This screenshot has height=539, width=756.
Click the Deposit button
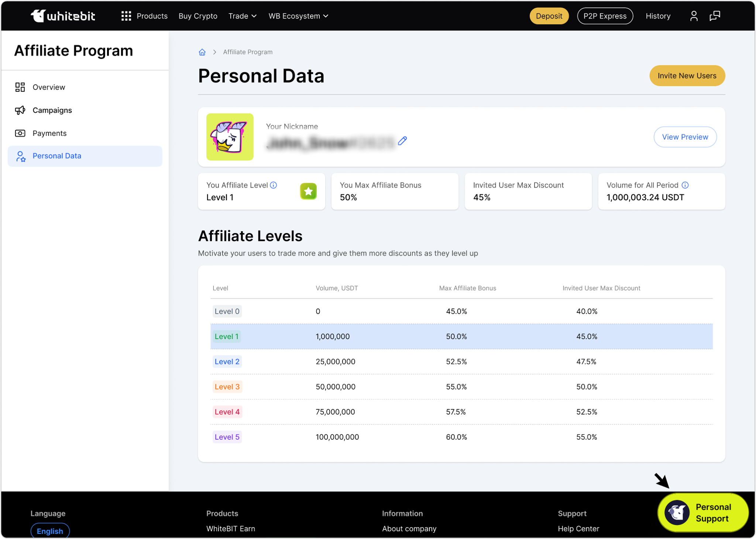[x=549, y=16]
